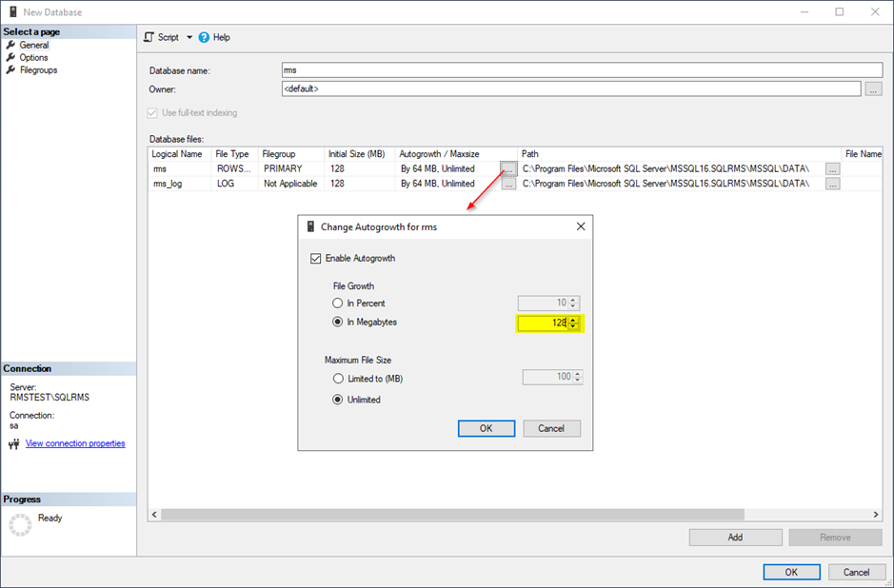Open View connection properties link
Screen dimensions: 894x588
pyautogui.click(x=75, y=443)
